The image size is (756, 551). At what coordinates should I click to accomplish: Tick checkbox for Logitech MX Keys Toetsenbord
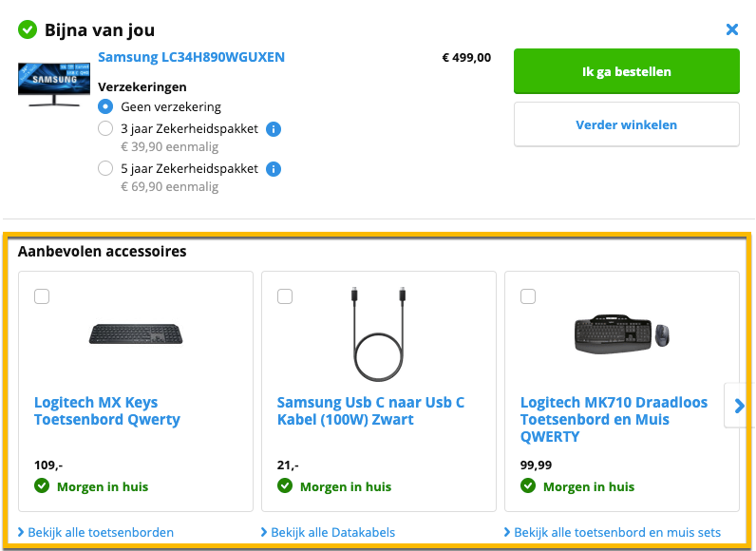42,296
